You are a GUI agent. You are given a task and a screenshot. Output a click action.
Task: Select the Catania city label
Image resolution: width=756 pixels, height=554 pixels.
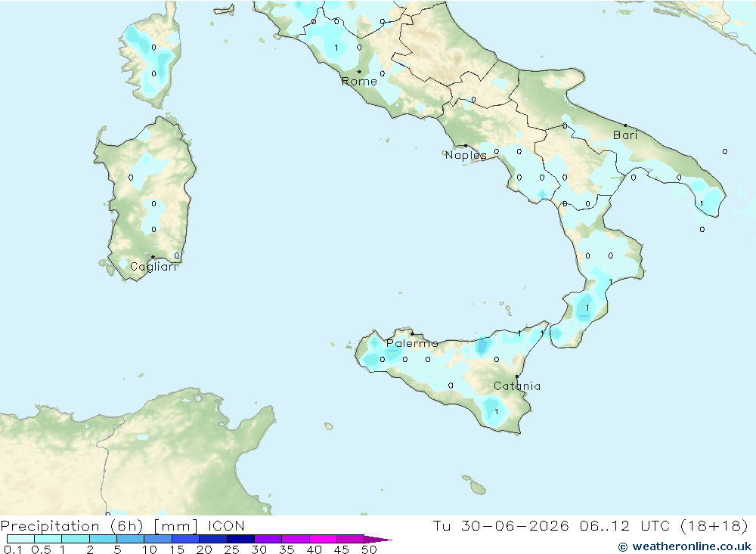517,385
